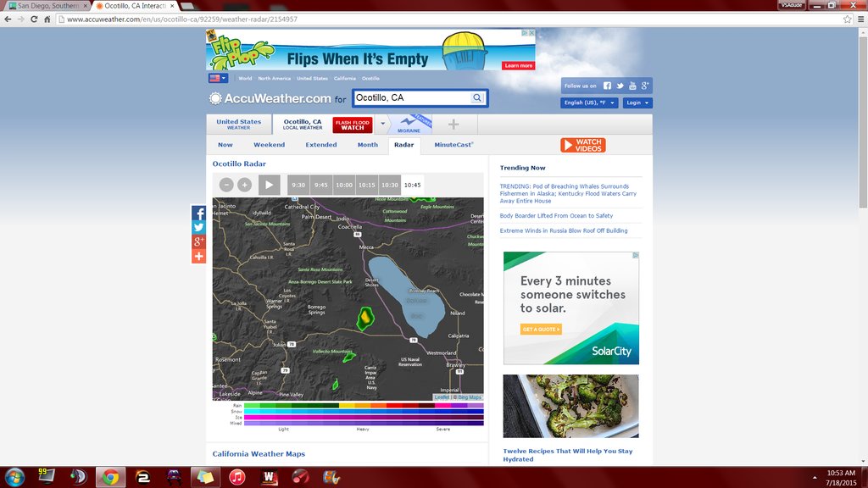Open the United States Weather tab
868x488 pixels.
tap(238, 125)
